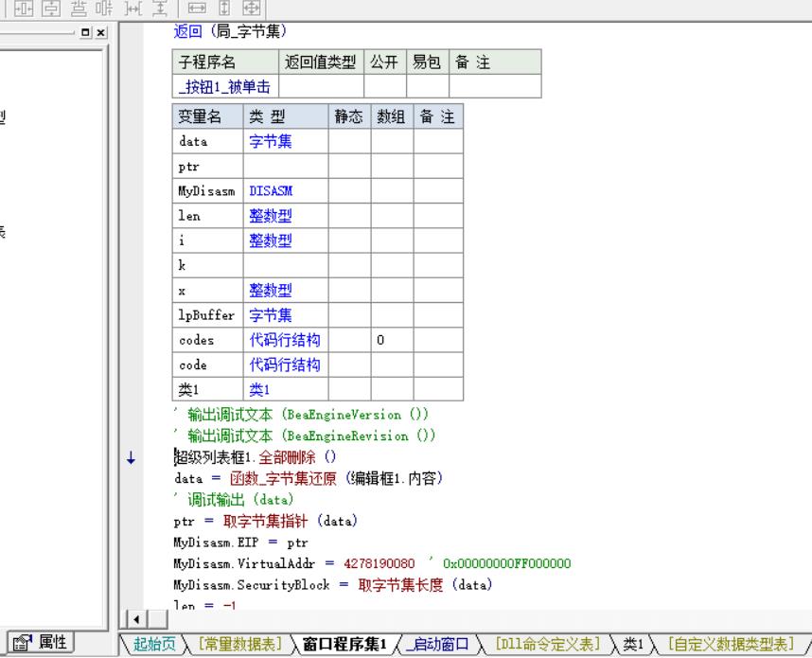Click the 返回值类型 column header
812x658 pixels.
point(321,62)
